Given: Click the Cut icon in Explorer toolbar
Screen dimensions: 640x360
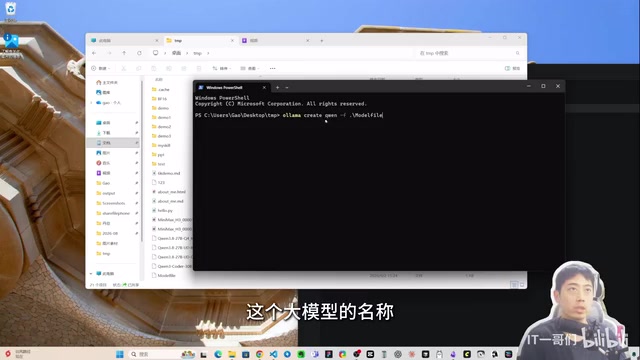Looking at the screenshot, I should coord(124,69).
